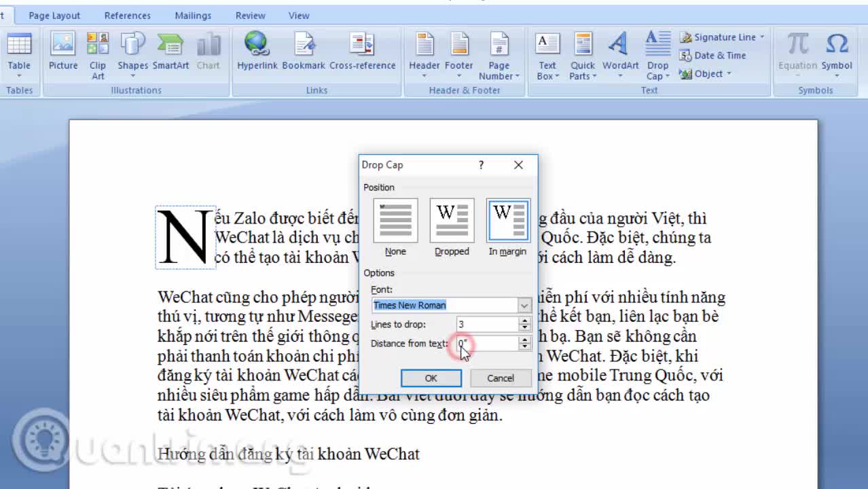Insert WordArt
This screenshot has width=868, height=489.
[620, 54]
